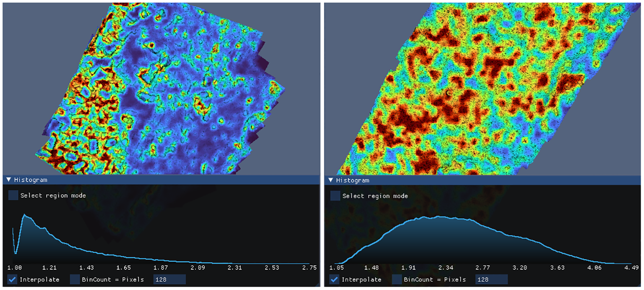Viewport: 644px width, 290px height.
Task: Click the left heat map image
Action: pos(159,92)
